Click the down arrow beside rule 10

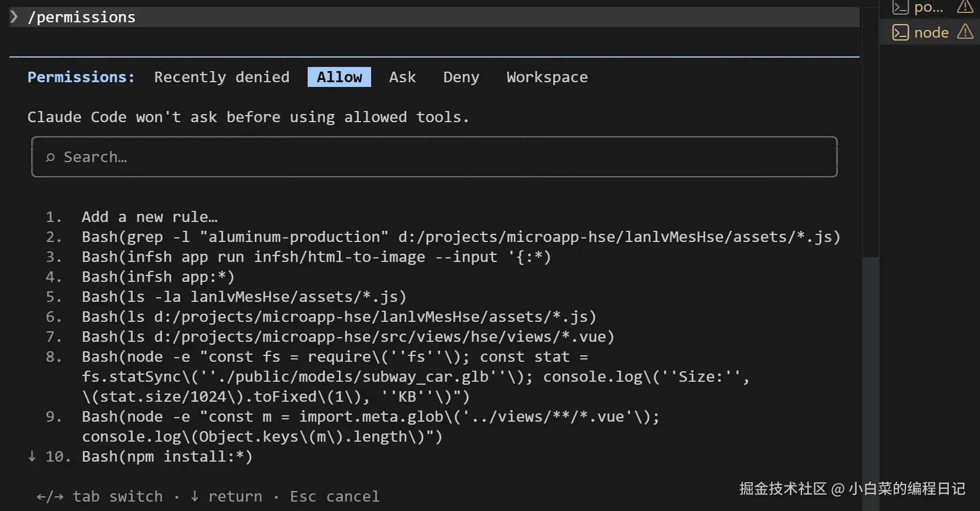click(32, 456)
